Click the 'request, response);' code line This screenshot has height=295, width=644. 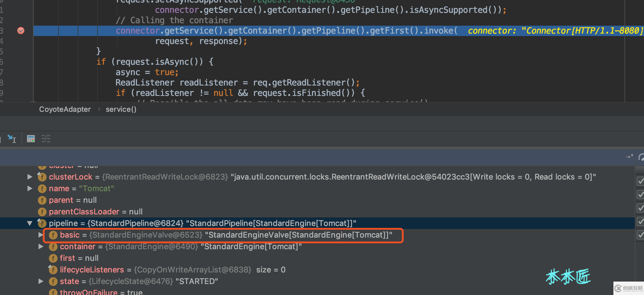(201, 41)
